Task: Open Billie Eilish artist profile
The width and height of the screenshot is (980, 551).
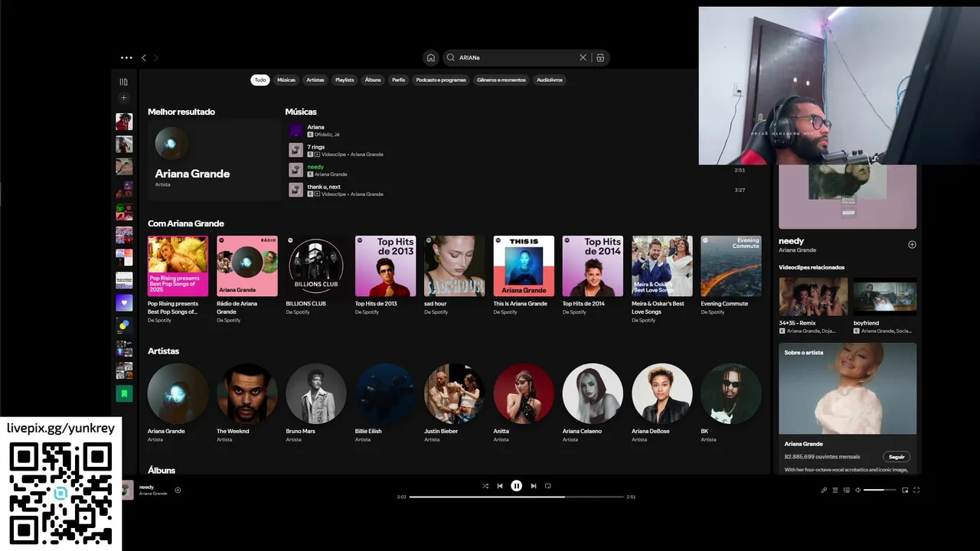Action: 385,403
